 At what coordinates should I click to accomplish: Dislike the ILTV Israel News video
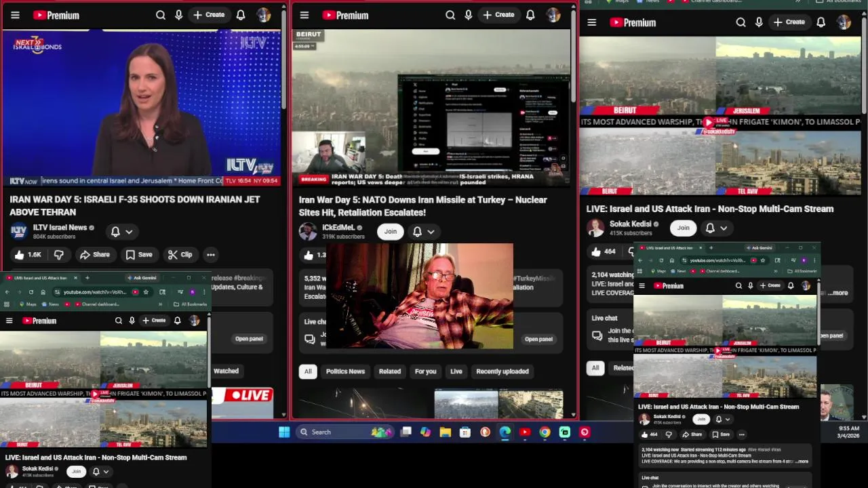click(x=59, y=255)
